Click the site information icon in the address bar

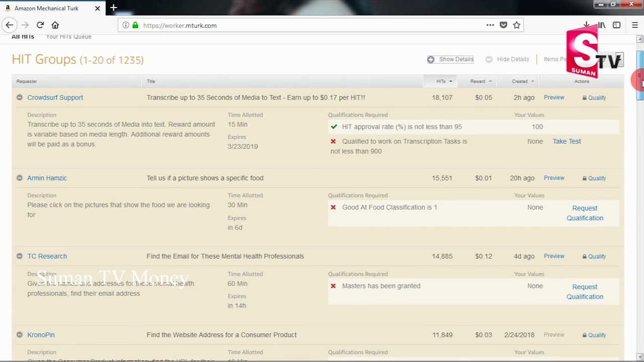(126, 25)
